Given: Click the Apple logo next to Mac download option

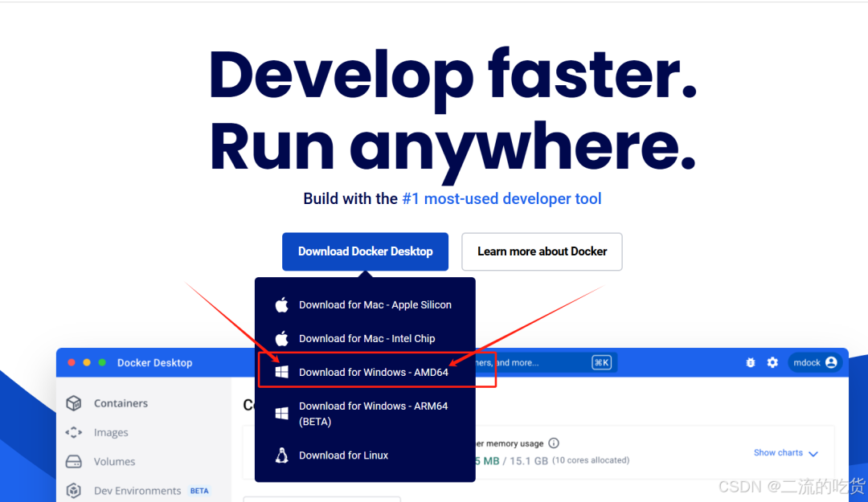Looking at the screenshot, I should tap(282, 304).
